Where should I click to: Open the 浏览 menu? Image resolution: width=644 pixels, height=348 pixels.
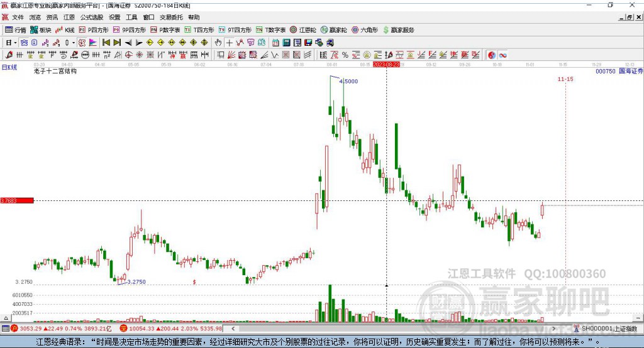coord(35,17)
